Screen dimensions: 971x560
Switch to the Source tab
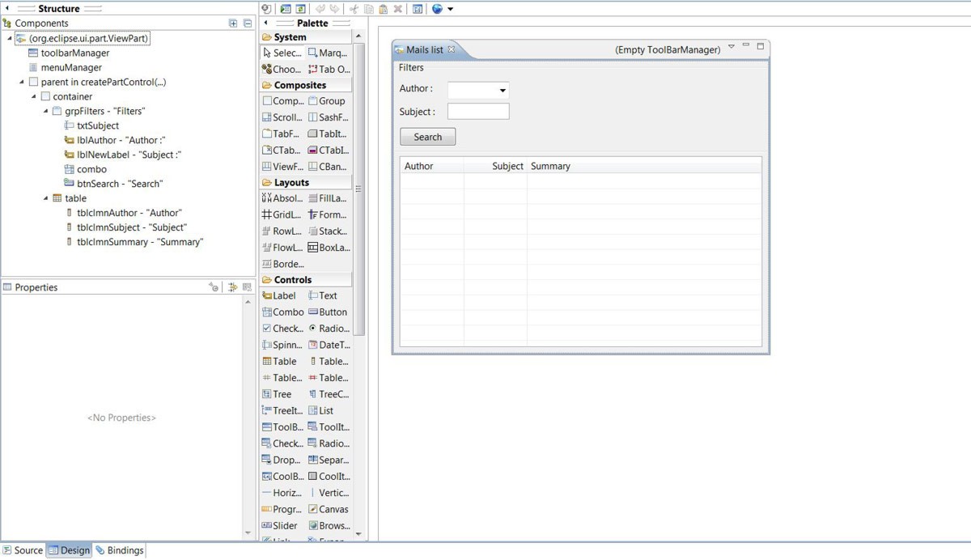tap(23, 550)
